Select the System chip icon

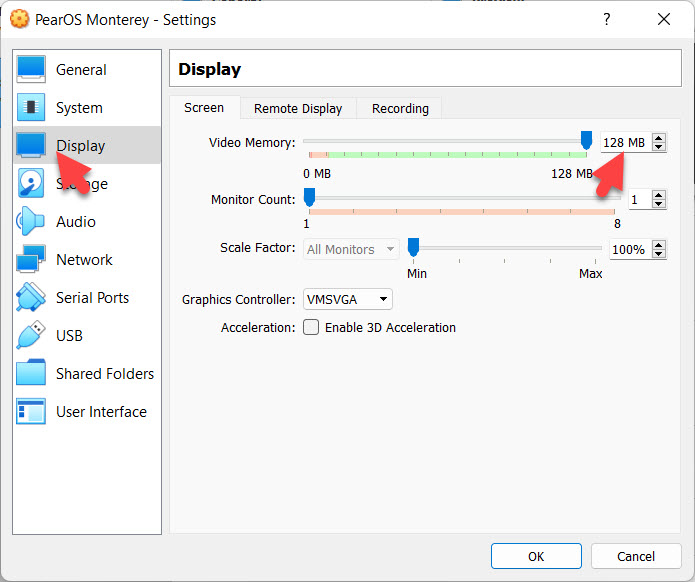tap(31, 107)
